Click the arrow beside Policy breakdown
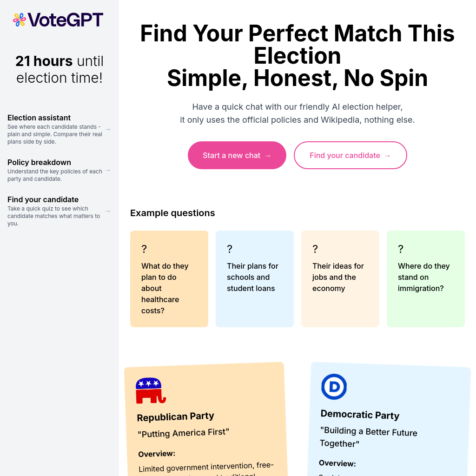This screenshot has width=476, height=476. (x=108, y=171)
